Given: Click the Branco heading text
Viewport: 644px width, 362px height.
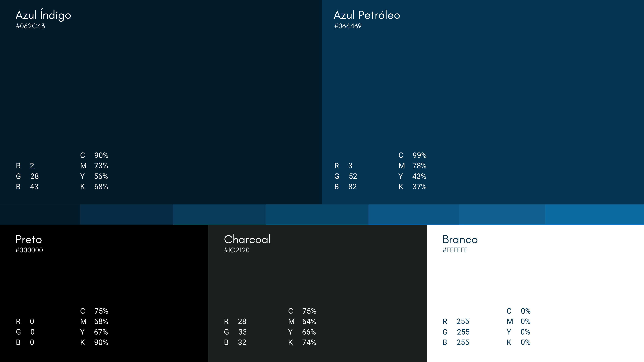Looking at the screenshot, I should [460, 240].
